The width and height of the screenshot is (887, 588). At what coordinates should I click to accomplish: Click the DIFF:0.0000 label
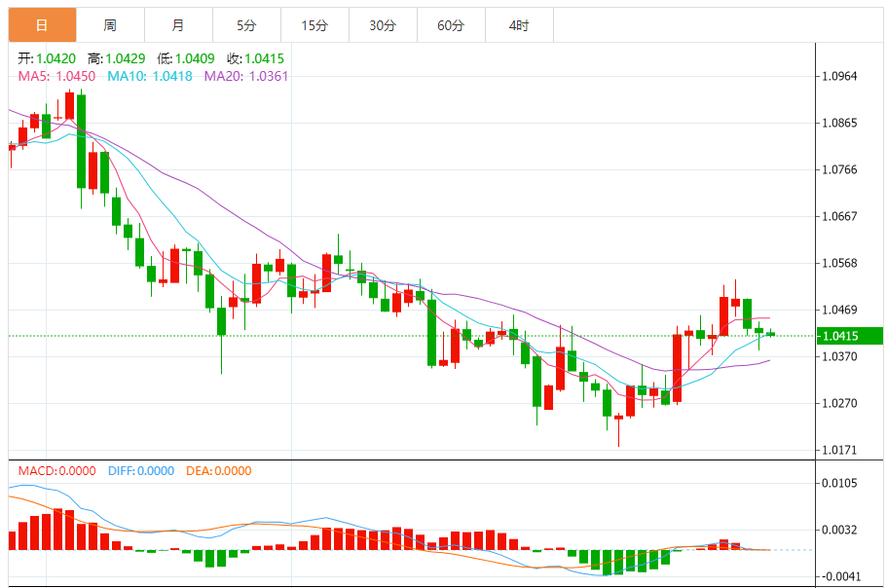tap(141, 471)
